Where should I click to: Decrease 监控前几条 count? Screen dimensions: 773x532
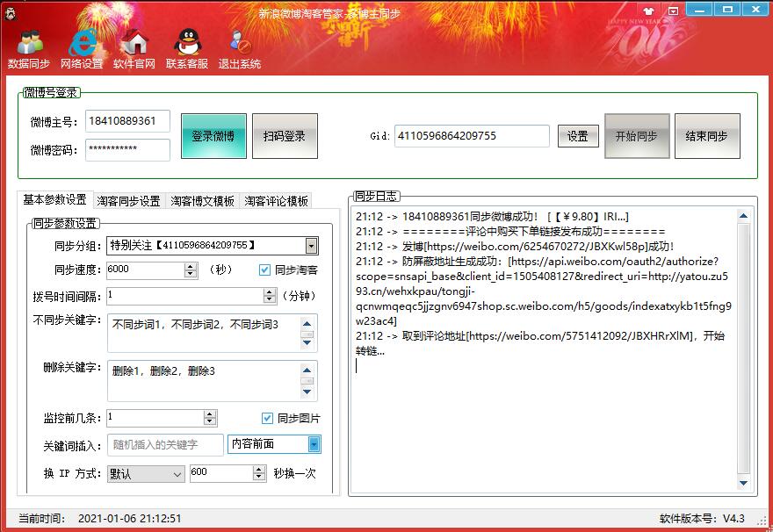(x=210, y=422)
